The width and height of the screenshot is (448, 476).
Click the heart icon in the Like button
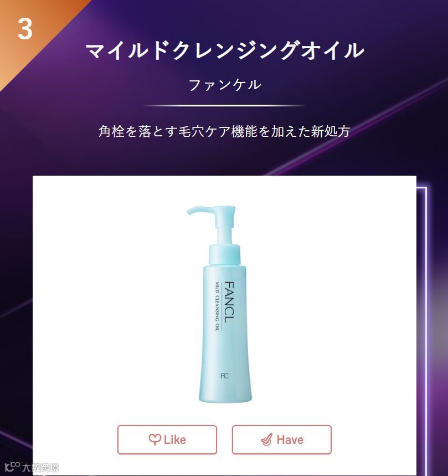(x=155, y=439)
